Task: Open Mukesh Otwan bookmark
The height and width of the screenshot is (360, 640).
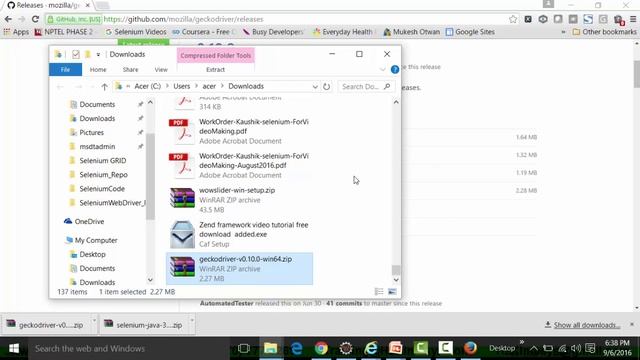Action: pyautogui.click(x=411, y=32)
